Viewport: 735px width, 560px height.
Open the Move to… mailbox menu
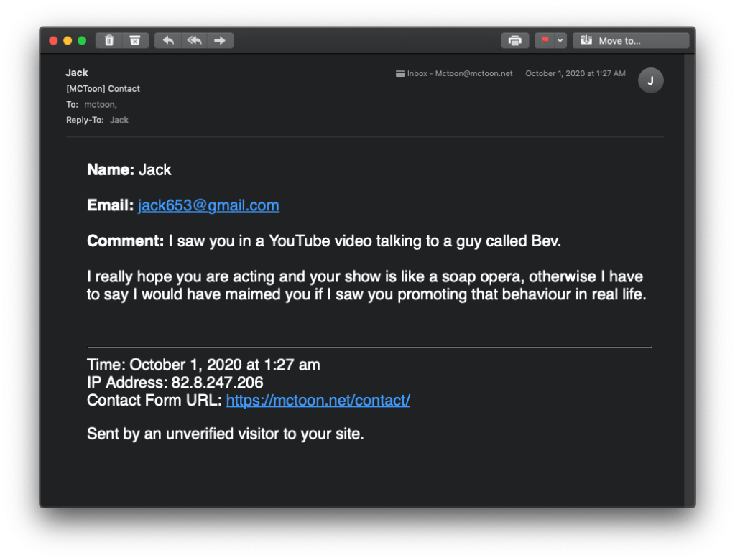coord(630,41)
